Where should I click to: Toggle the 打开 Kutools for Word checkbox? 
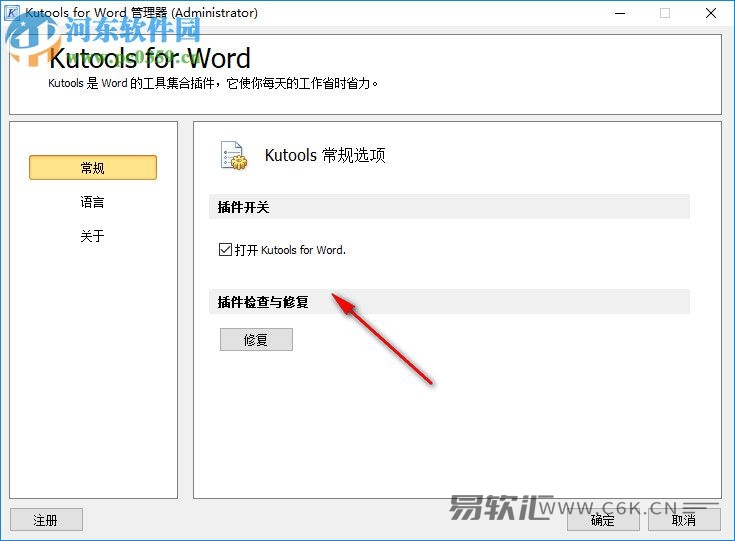pyautogui.click(x=225, y=249)
